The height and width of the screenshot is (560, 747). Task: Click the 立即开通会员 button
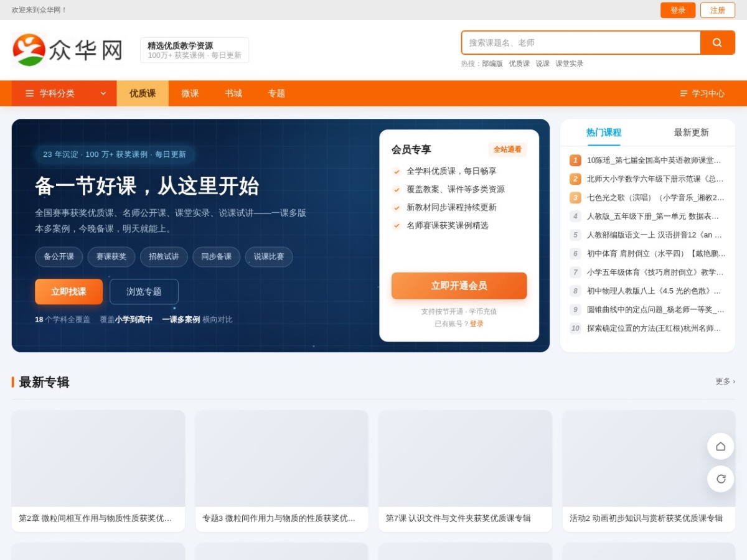click(459, 286)
